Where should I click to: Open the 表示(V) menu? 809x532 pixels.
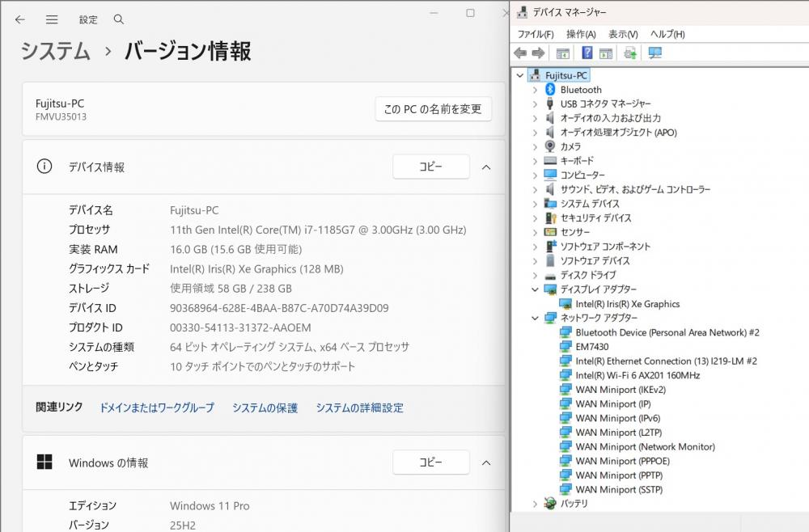pos(623,34)
